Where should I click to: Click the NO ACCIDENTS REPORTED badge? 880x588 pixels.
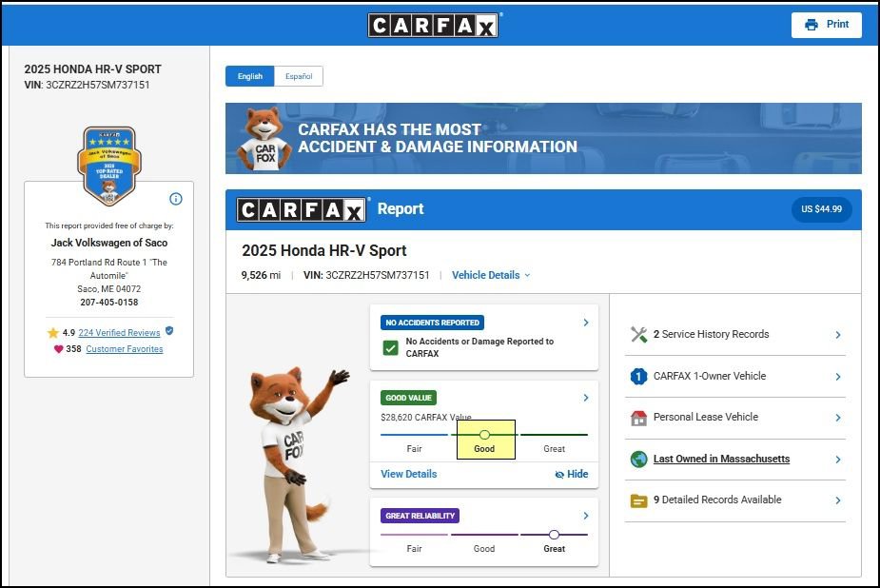[x=432, y=323]
